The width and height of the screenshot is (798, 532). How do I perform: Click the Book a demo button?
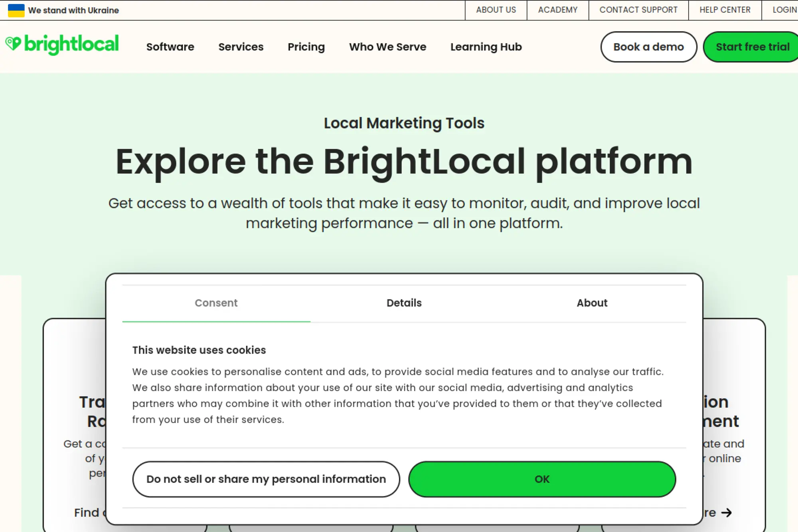(648, 47)
